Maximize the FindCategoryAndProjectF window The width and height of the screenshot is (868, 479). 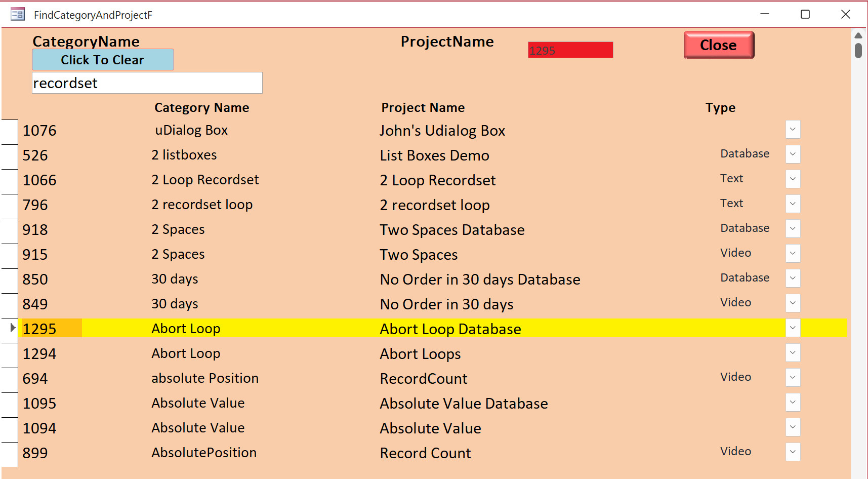tap(805, 14)
